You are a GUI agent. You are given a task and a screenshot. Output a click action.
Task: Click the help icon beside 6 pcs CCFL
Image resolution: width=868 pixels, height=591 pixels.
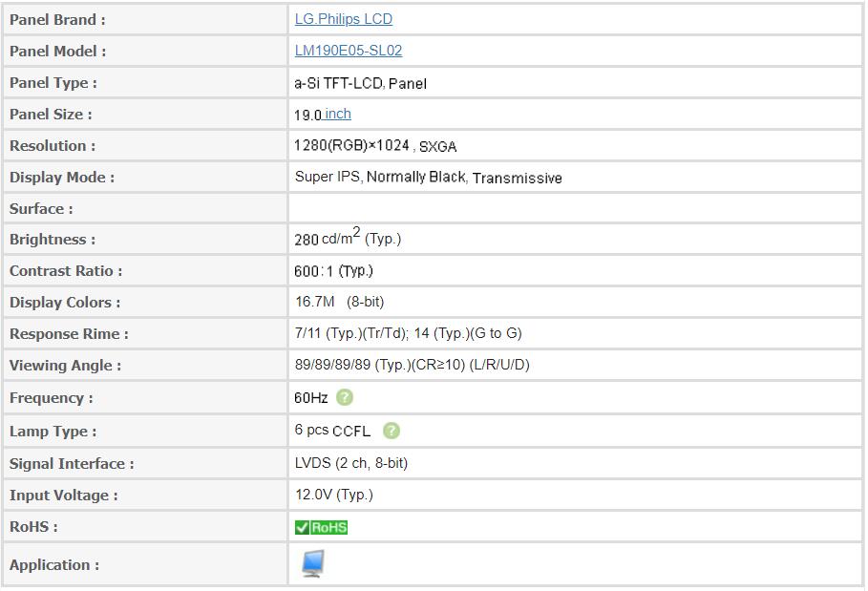coord(392,431)
